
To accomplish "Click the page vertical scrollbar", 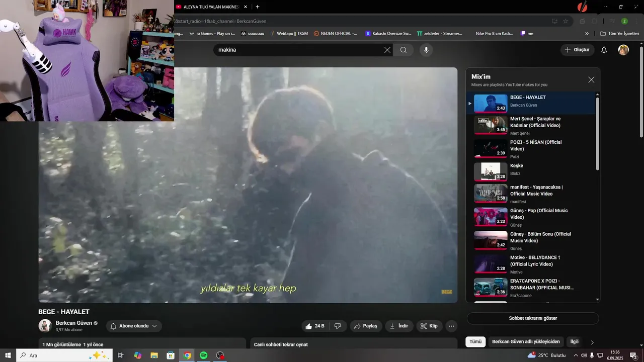I will click(x=641, y=92).
